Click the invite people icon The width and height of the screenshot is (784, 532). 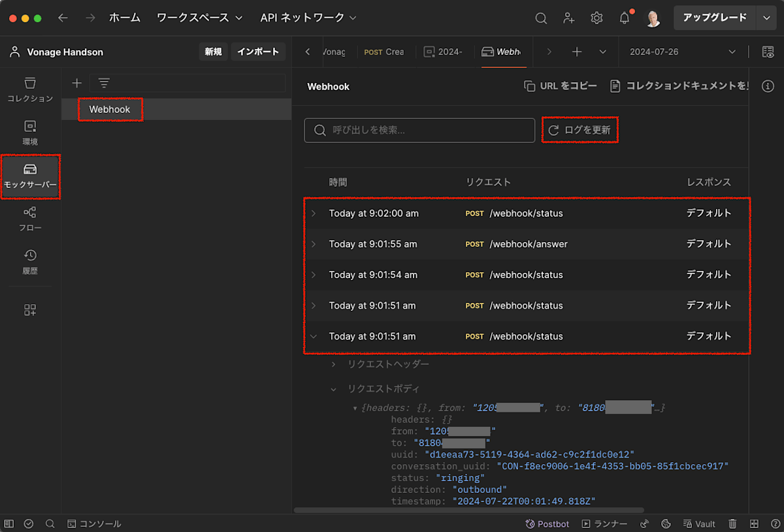(x=569, y=18)
